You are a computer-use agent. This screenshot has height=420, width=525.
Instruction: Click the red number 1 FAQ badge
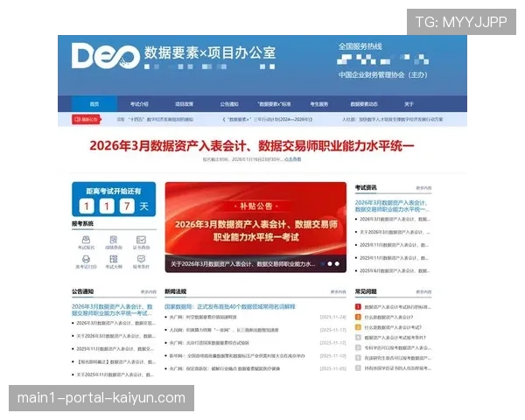click(358, 306)
